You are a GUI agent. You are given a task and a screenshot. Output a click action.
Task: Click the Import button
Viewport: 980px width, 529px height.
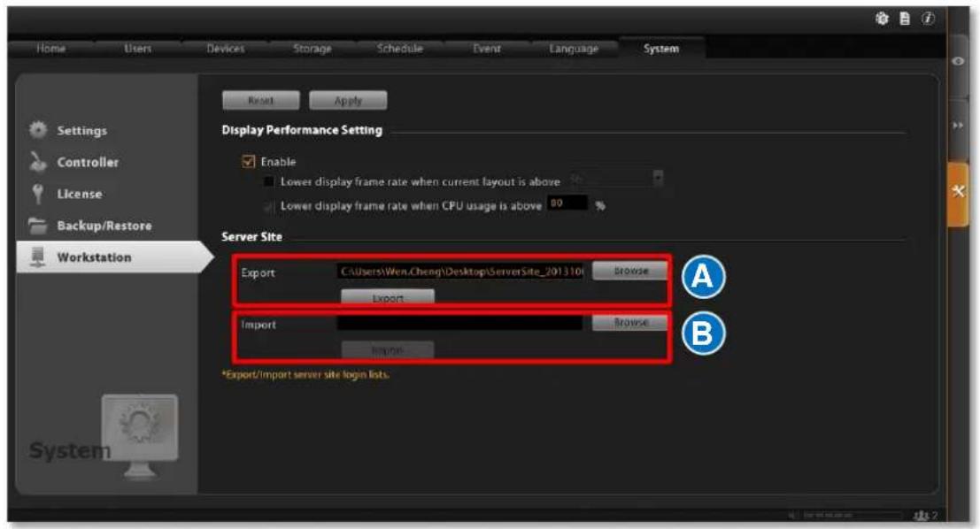click(388, 349)
